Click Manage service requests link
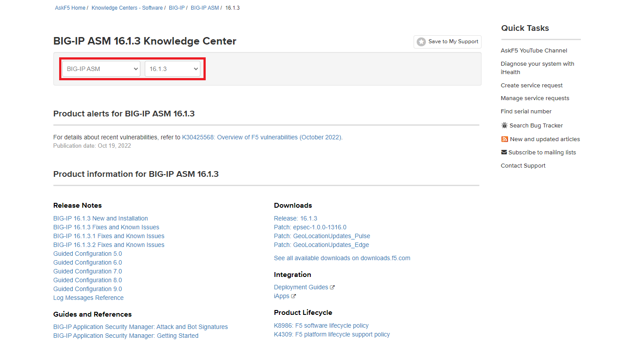The width and height of the screenshot is (644, 340). point(535,98)
